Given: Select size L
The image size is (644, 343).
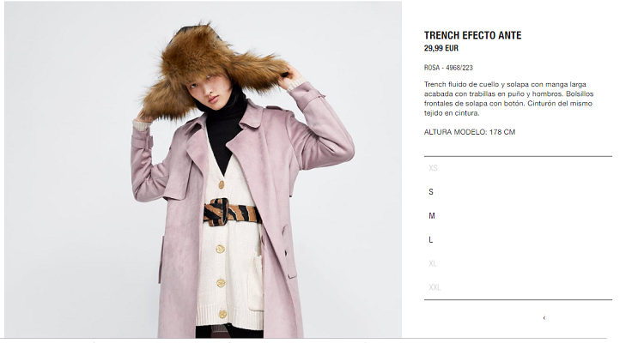Looking at the screenshot, I should click(431, 239).
